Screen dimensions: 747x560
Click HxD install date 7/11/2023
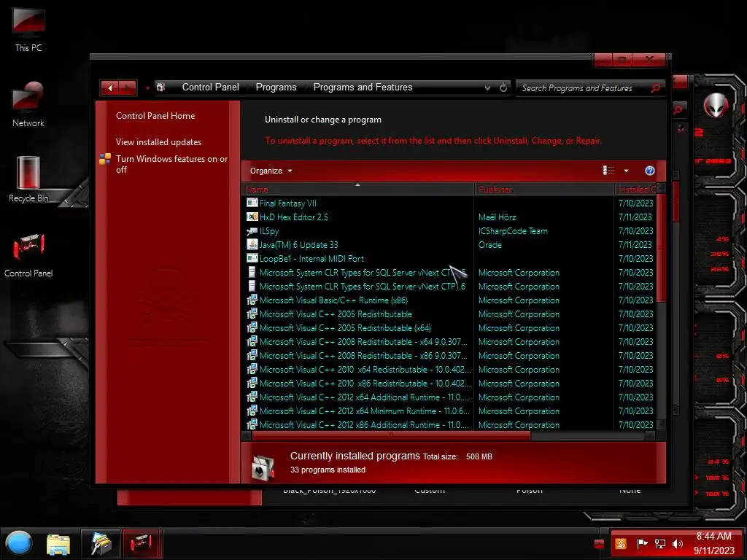coord(635,217)
